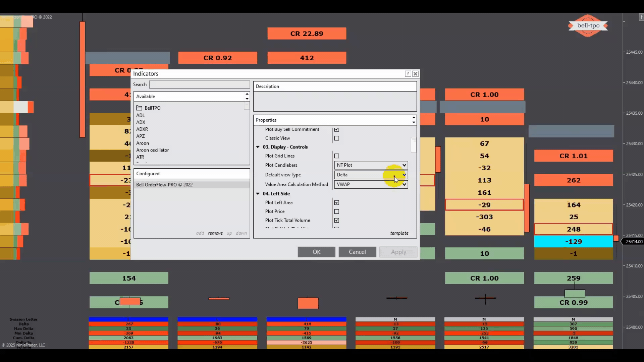The width and height of the screenshot is (644, 362).
Task: Select Bell OrderFlow-PRO configured indicator
Action: (x=164, y=185)
